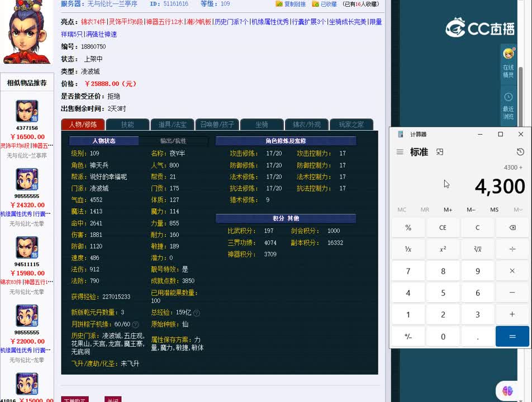Close the calculator window
The image size is (532, 402).
520,134
